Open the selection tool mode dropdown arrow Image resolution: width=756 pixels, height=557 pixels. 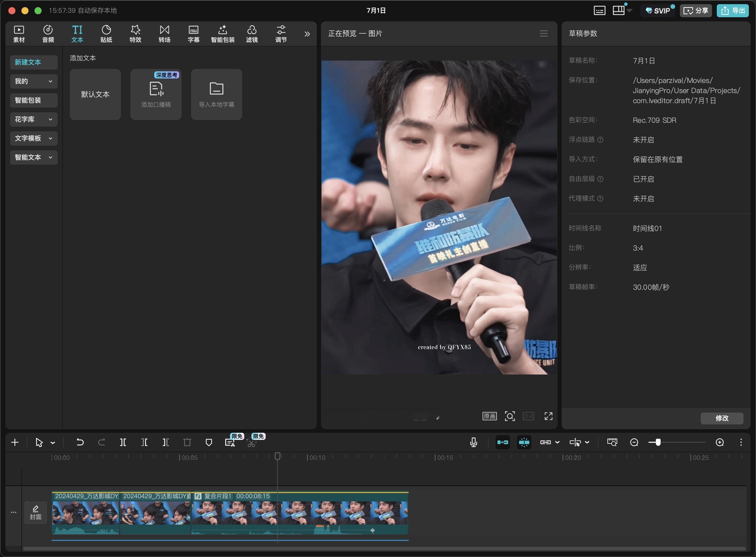[x=53, y=442]
